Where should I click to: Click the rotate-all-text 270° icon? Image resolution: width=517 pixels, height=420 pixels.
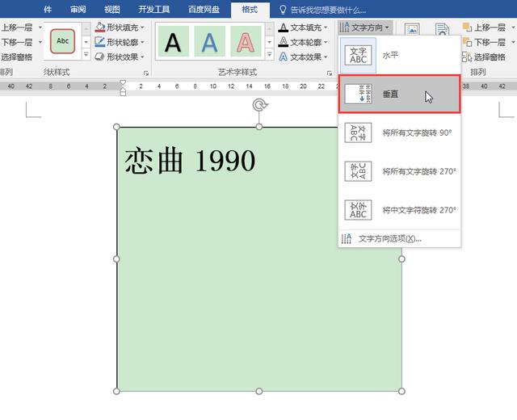tap(358, 171)
